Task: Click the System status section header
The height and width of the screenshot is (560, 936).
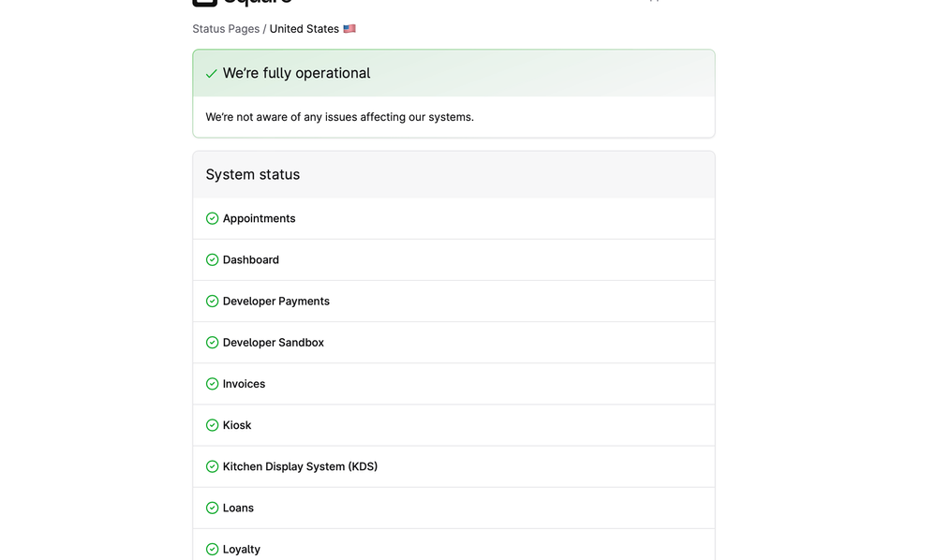Action: point(253,175)
